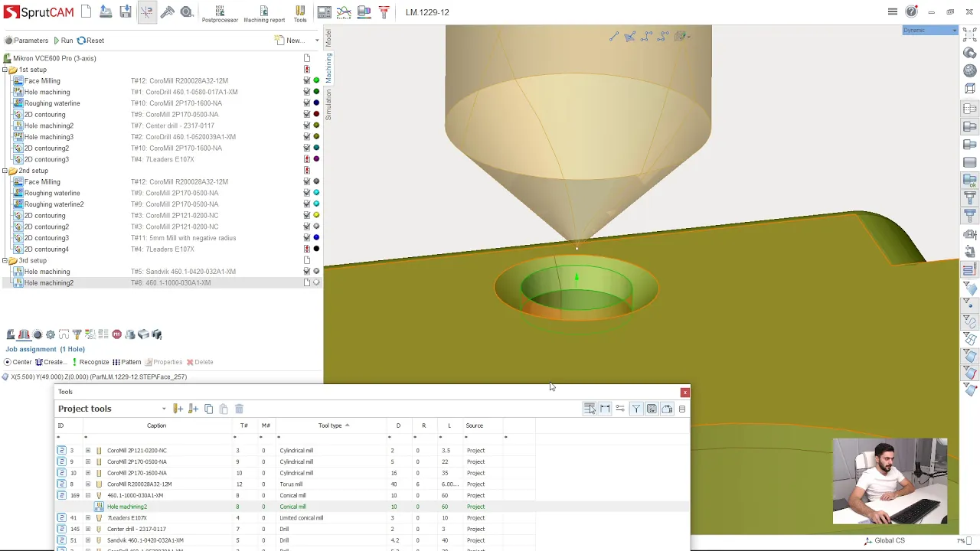The width and height of the screenshot is (980, 551).
Task: Click the Roughing waterline2 color dot
Action: click(x=316, y=204)
